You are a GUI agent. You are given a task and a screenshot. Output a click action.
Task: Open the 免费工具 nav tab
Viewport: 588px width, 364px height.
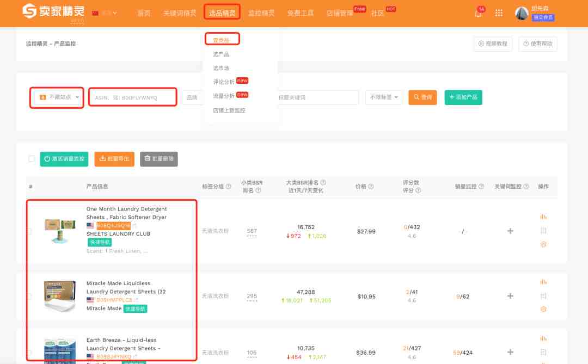[x=301, y=13]
